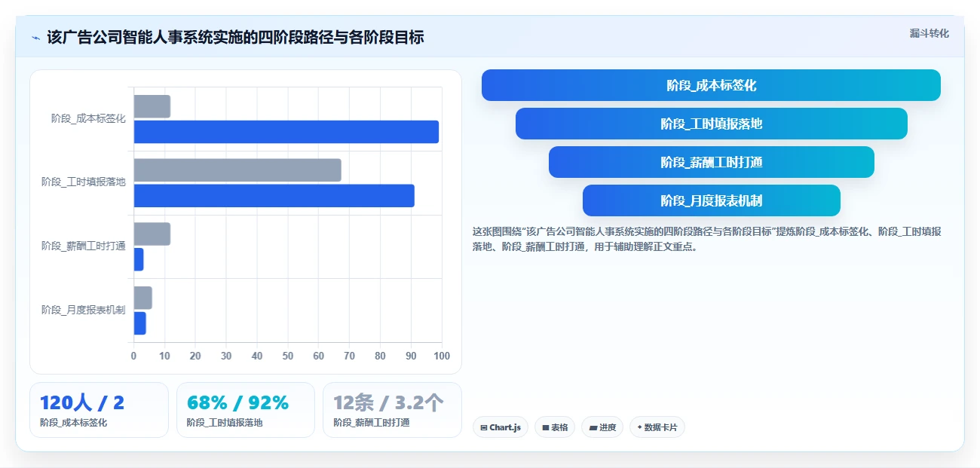
Task: Click the gray bar for 阶段_成本标签化
Action: click(152, 106)
